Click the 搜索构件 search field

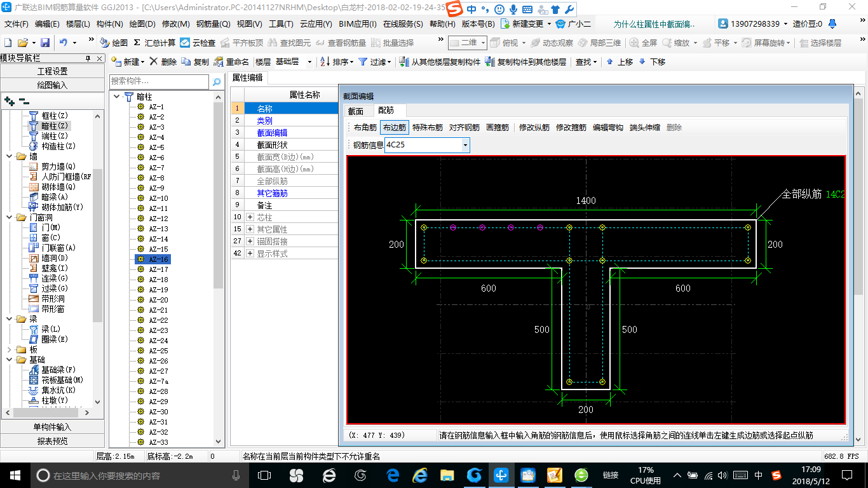click(x=159, y=81)
